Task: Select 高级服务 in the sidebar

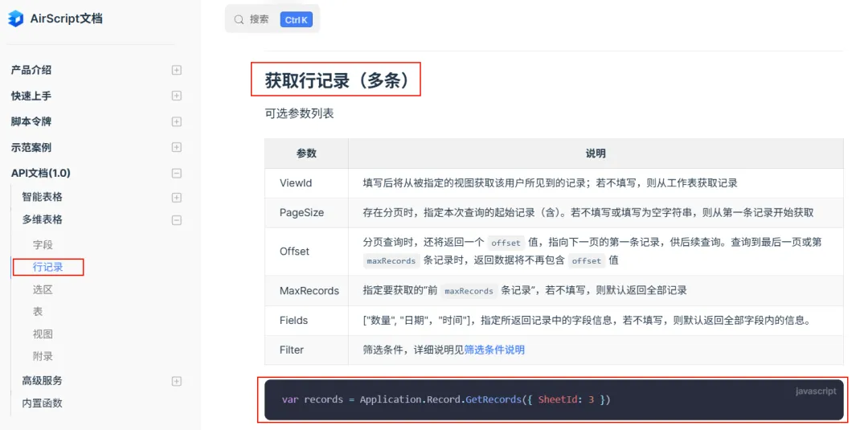Action: 42,381
